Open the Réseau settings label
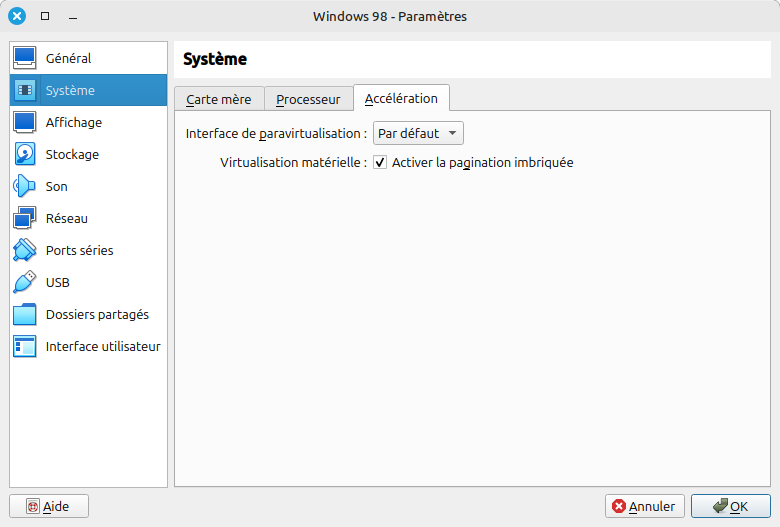The height and width of the screenshot is (527, 780). (x=67, y=218)
